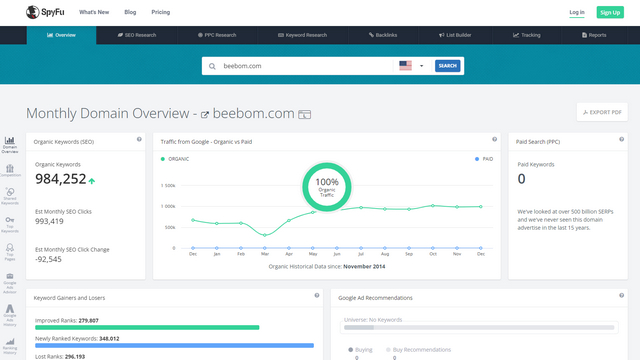
Task: Click the SpyFu logo
Action: tap(45, 12)
